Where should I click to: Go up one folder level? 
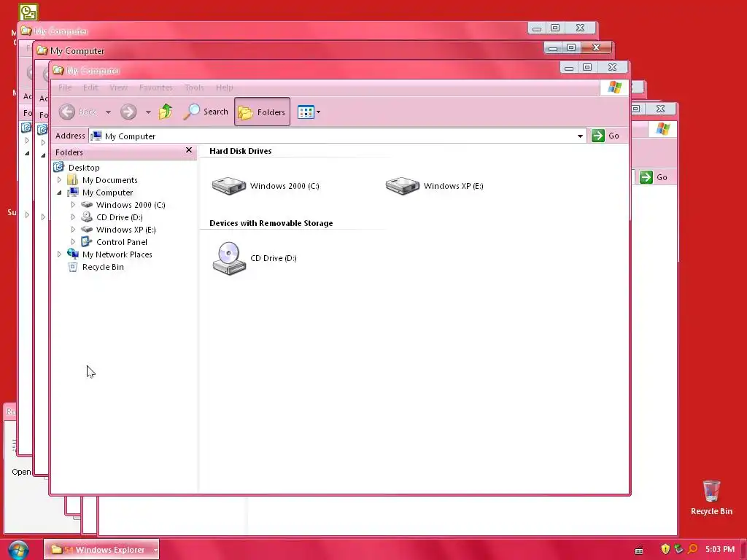pos(166,112)
